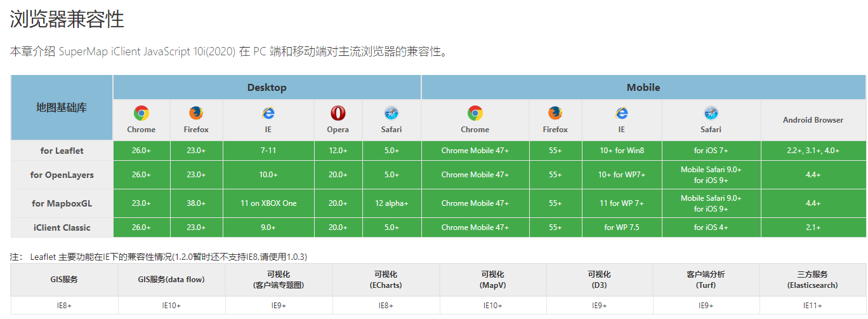Click the 客户端分析 (Turf) header
The height and width of the screenshot is (319, 868).
(706, 280)
